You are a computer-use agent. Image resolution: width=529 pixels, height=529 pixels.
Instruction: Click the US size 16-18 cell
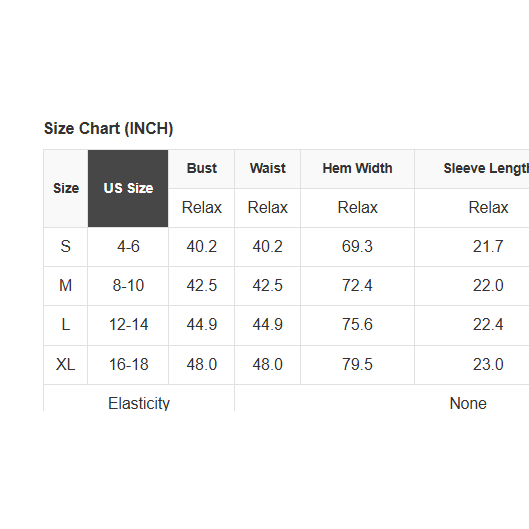coord(128,365)
